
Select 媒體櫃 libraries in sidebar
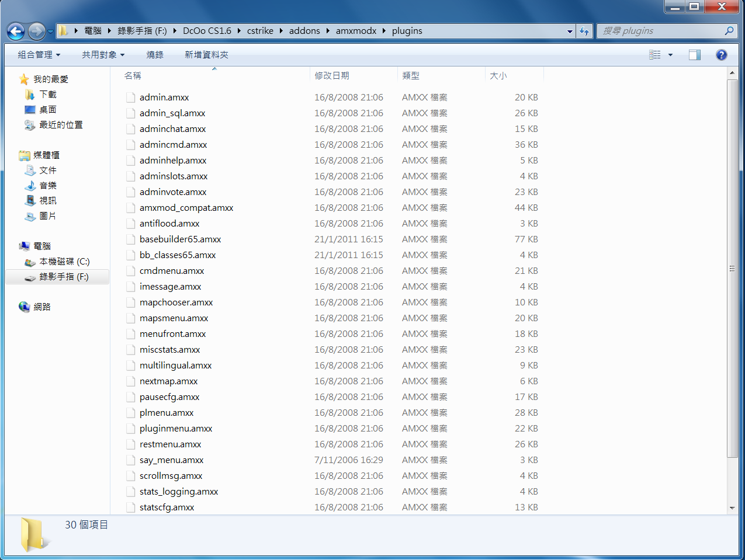(x=46, y=155)
